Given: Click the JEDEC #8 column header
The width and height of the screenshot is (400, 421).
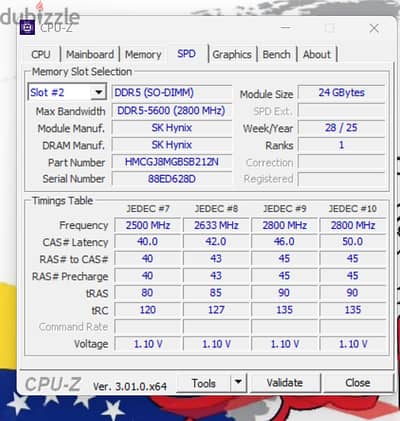Looking at the screenshot, I should (216, 209).
